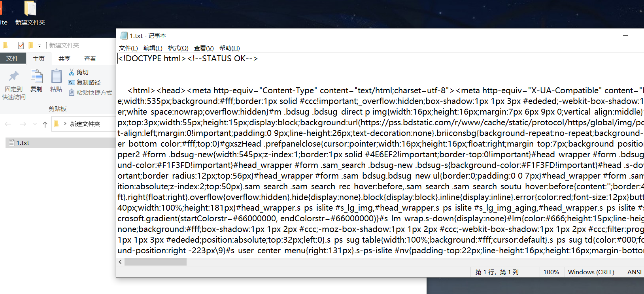Click the scroll left arrow in Notepad

[120, 262]
